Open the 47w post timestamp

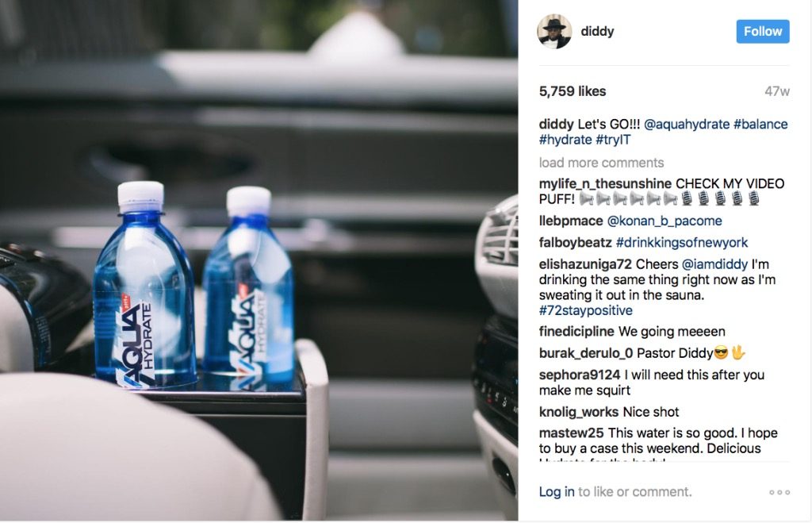click(777, 91)
